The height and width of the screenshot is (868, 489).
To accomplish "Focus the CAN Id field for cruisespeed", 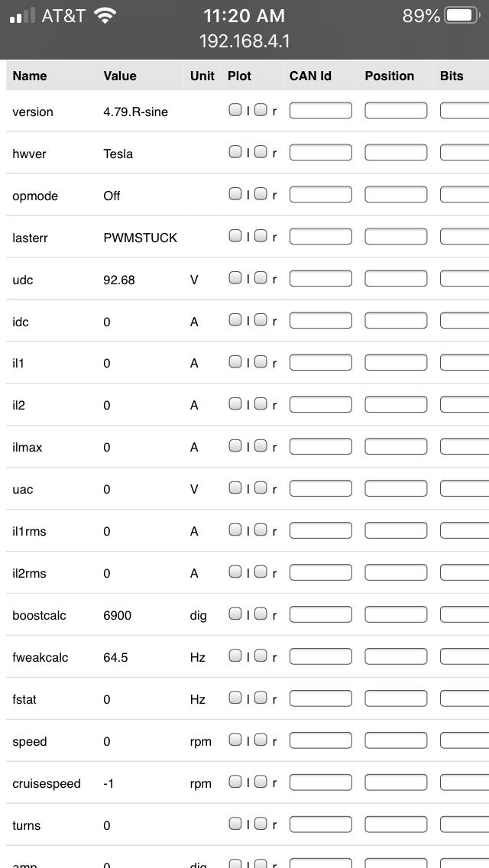I will (320, 782).
